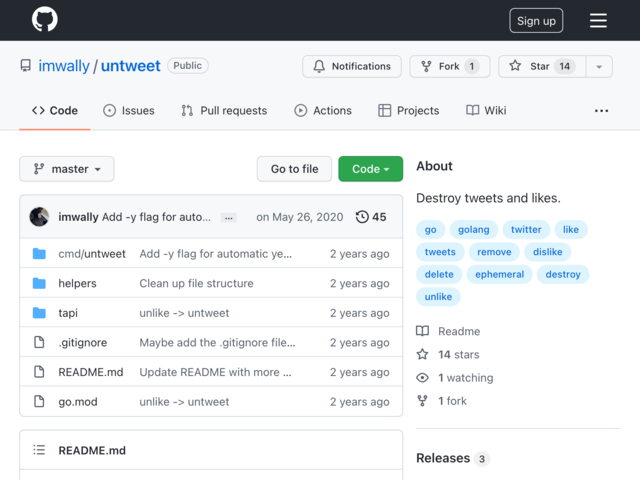This screenshot has width=640, height=480.
Task: Click the tapi folder icon
Action: click(x=39, y=313)
